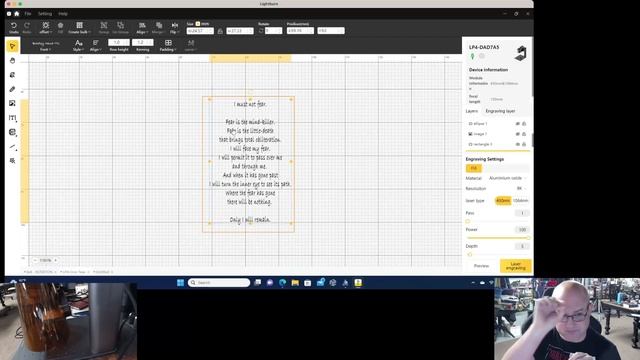Select the 450nm laser type
640x360 pixels.
click(x=503, y=200)
